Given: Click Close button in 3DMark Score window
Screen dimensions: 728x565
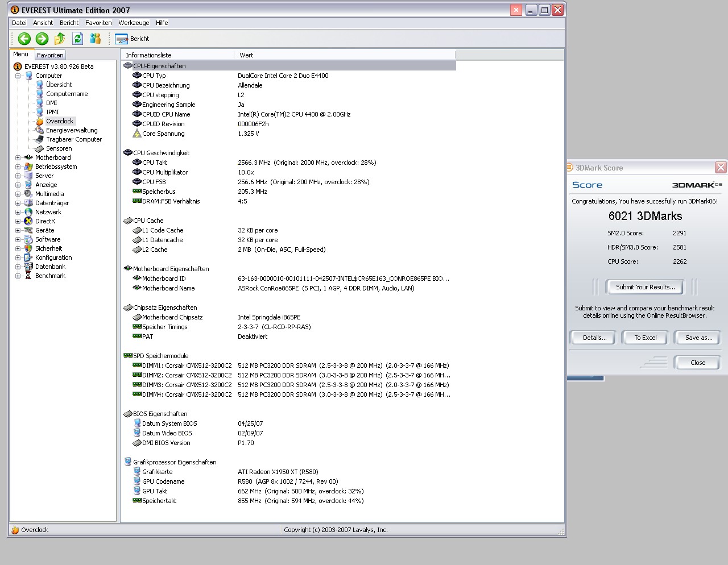Looking at the screenshot, I should point(698,363).
